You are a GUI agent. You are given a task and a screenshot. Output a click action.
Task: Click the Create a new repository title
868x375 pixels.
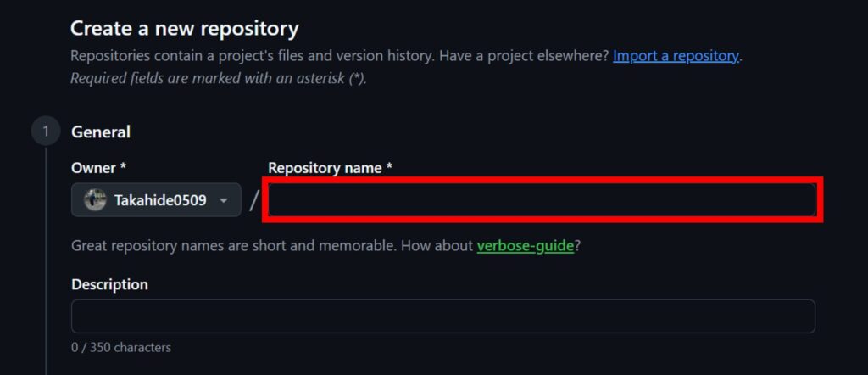coord(184,29)
